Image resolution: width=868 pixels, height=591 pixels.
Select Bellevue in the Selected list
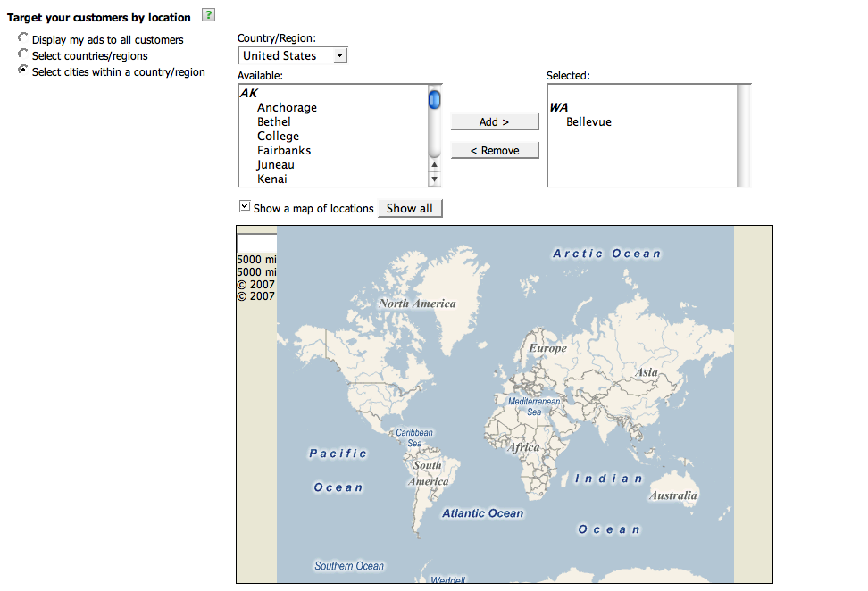588,122
